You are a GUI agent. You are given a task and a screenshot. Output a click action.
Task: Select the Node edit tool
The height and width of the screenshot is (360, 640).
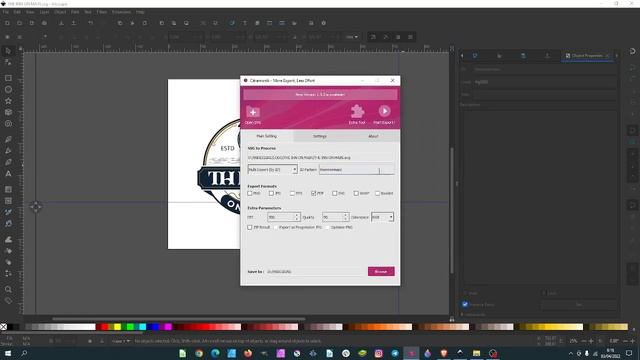coord(8,62)
